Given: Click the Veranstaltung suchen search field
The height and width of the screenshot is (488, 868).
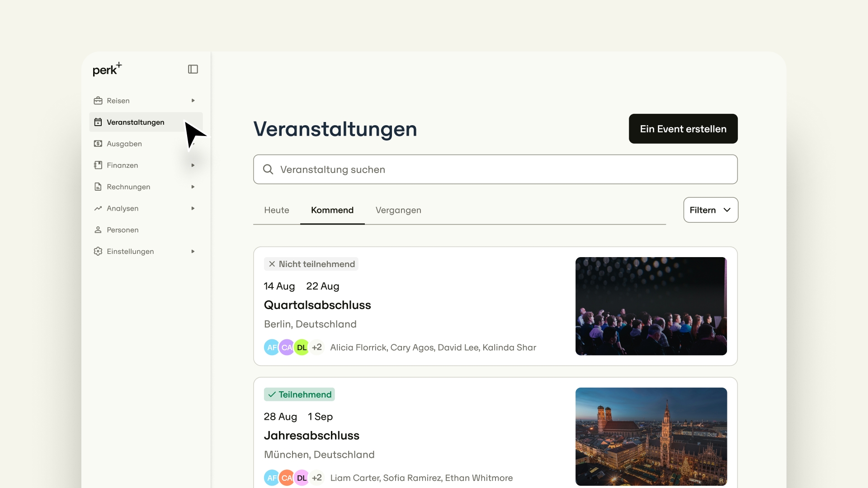Looking at the screenshot, I should tap(495, 169).
